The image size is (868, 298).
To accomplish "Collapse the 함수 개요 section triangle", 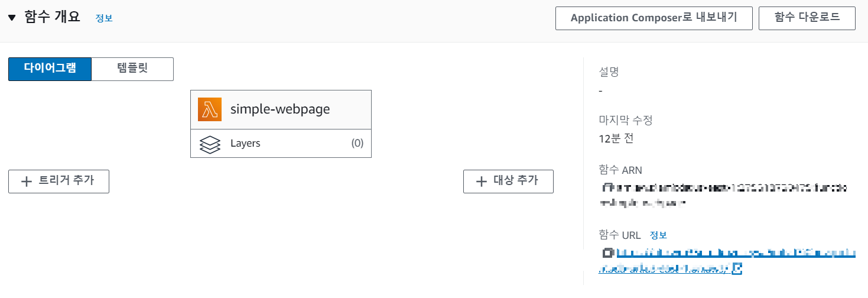I will [12, 18].
